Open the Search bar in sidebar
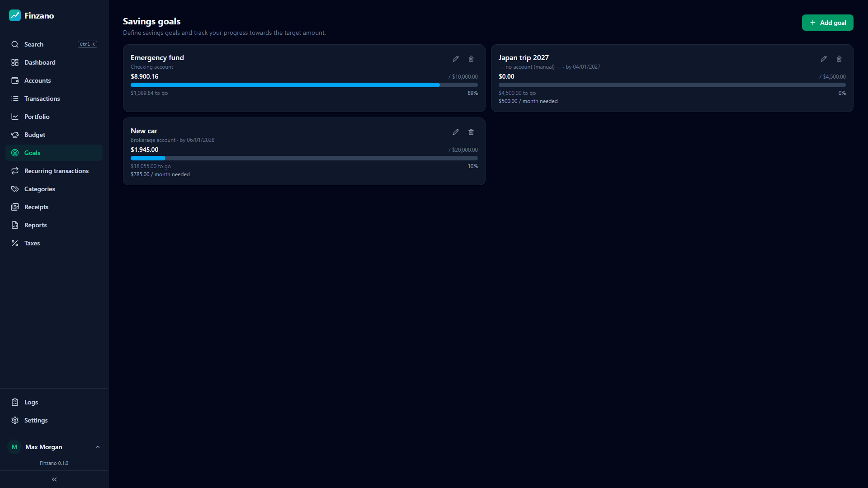The image size is (868, 488). click(x=54, y=44)
